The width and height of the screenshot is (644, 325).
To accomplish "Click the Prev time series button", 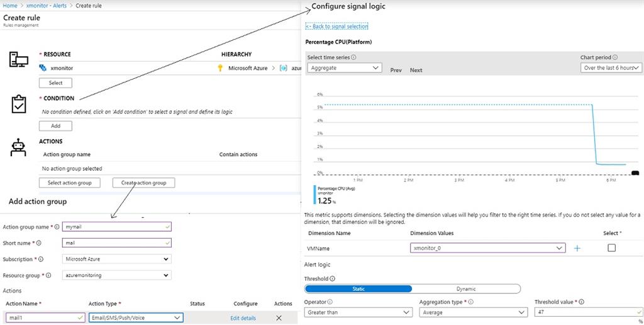I will coord(396,71).
